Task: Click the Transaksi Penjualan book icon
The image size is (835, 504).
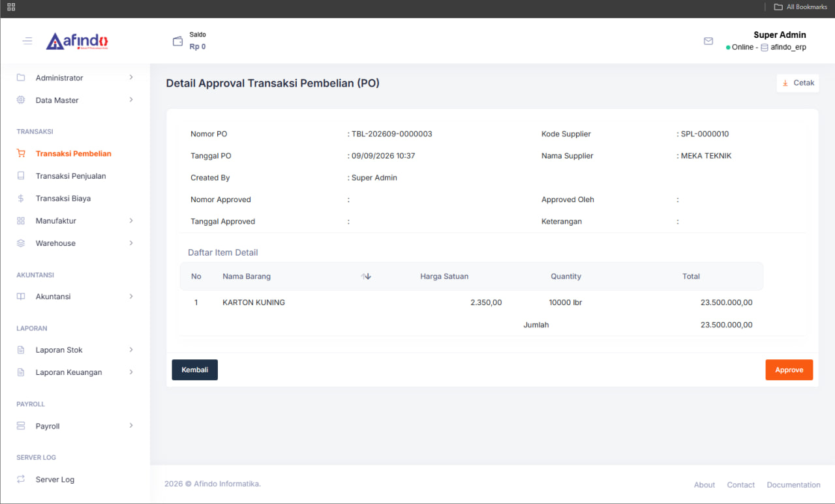Action: [x=21, y=176]
